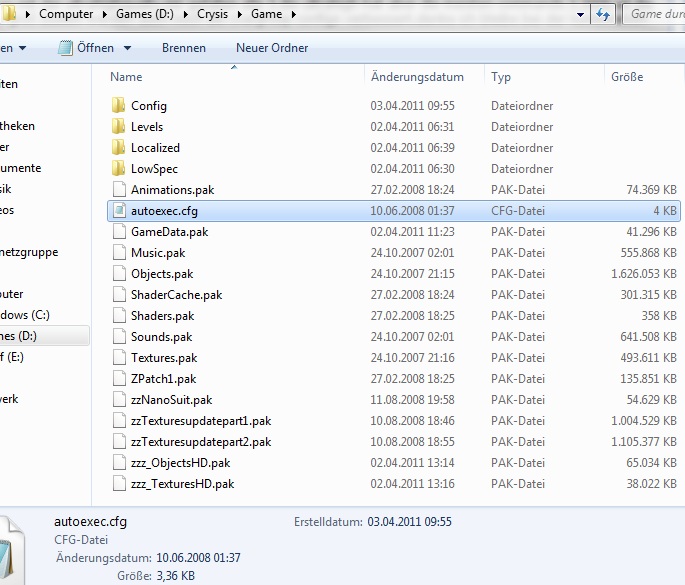
Task: Open Heimnetzgruppe in the sidebar
Action: click(x=29, y=252)
